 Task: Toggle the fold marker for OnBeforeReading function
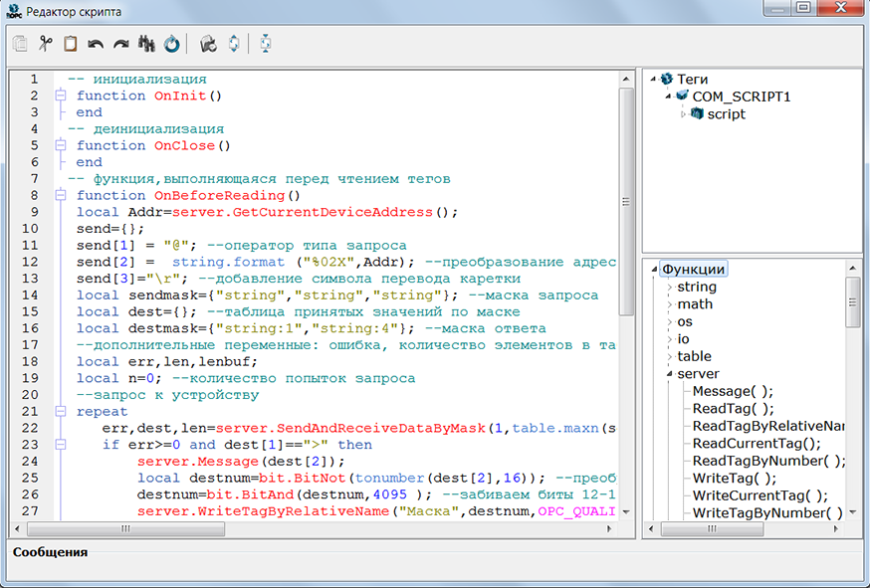[60, 195]
